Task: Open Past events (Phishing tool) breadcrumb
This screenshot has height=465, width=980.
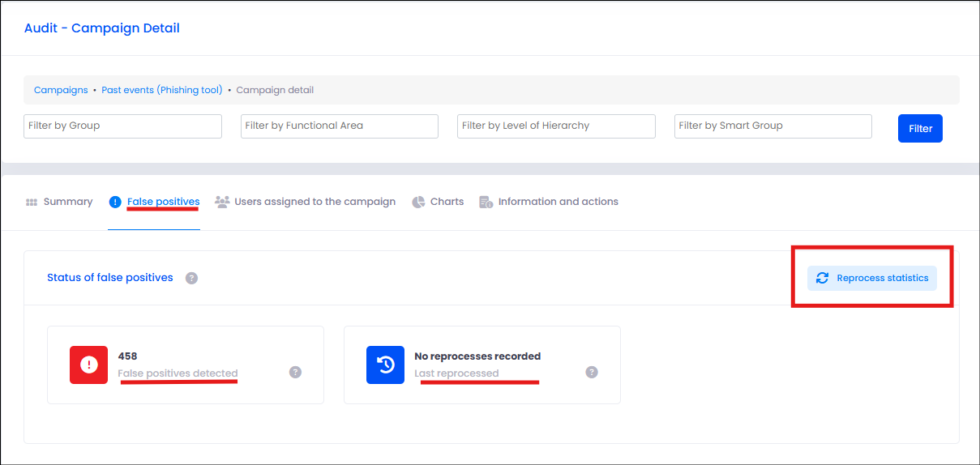Action: [162, 90]
